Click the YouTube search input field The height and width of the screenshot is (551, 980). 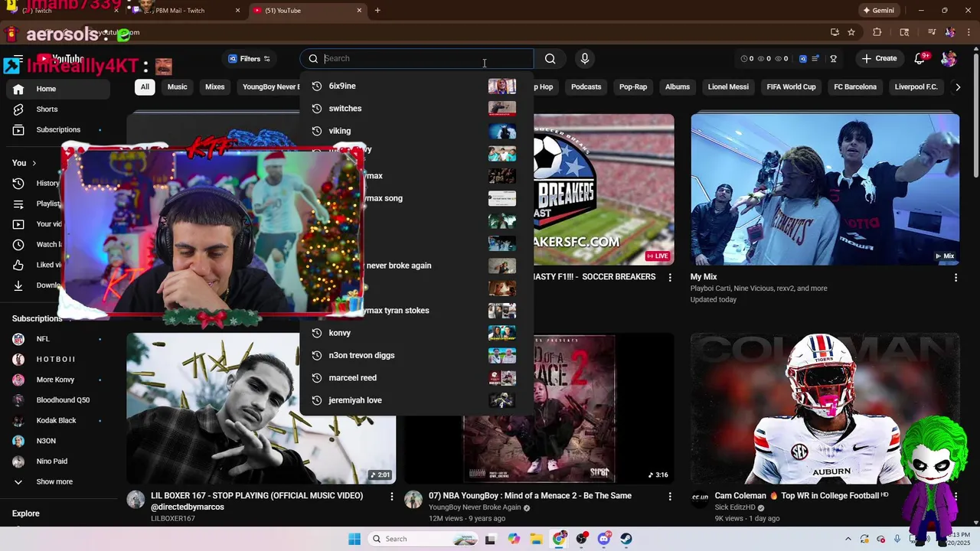click(x=416, y=59)
